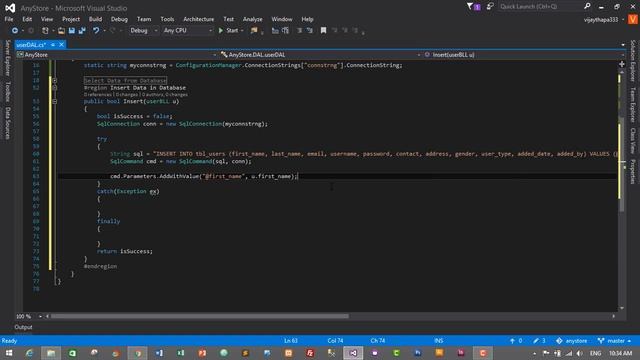Click the Save toolbar icon
The image size is (640, 360).
[72, 31]
